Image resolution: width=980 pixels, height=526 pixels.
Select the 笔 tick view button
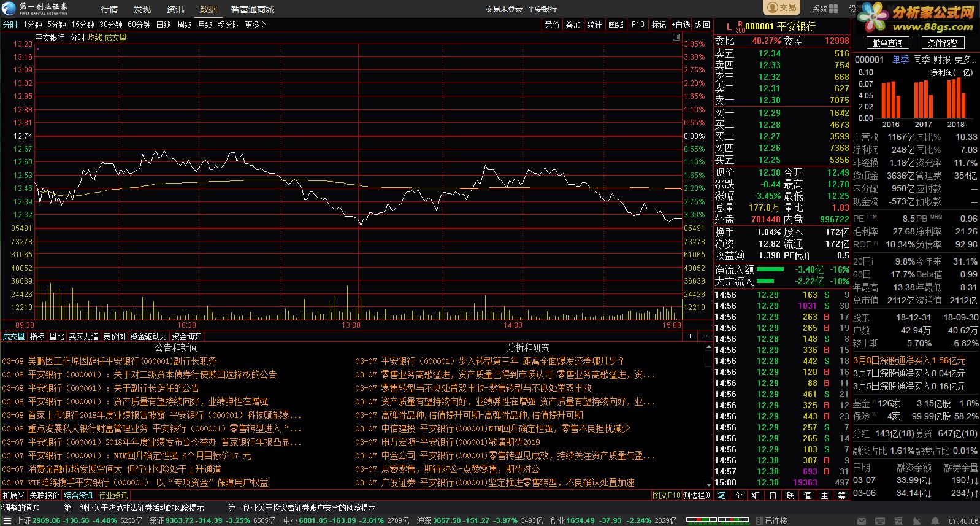722,495
